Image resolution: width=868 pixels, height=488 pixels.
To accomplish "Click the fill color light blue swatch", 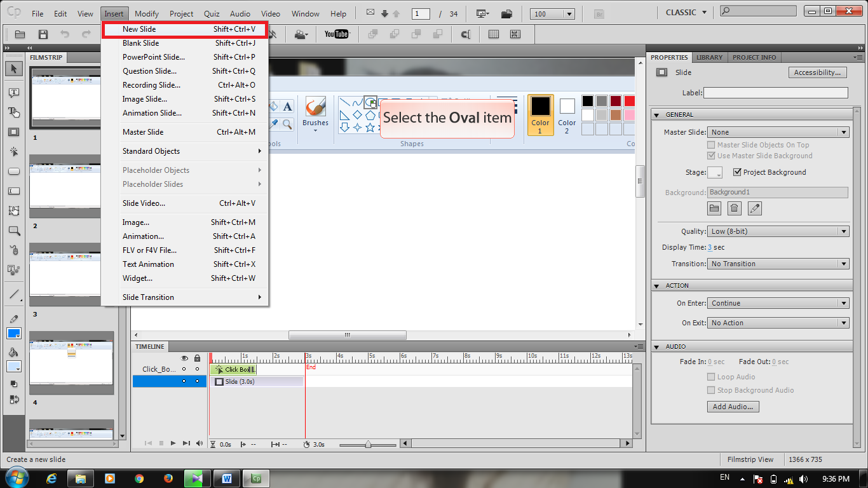I will [x=14, y=367].
